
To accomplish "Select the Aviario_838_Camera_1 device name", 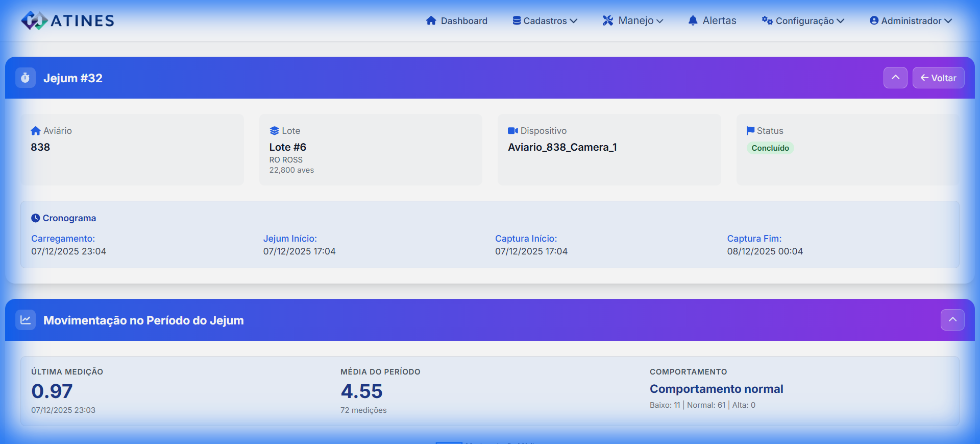I will pyautogui.click(x=562, y=147).
